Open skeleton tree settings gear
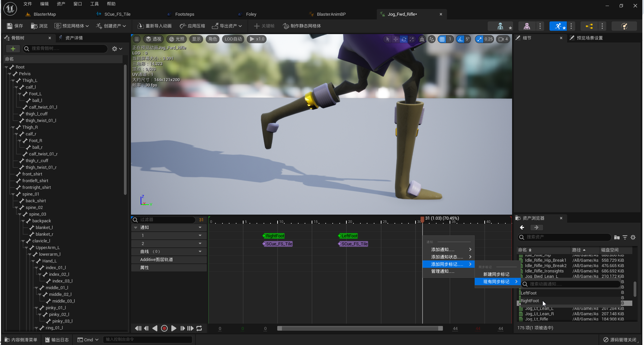Viewport: 644px width, 345px height. (117, 49)
